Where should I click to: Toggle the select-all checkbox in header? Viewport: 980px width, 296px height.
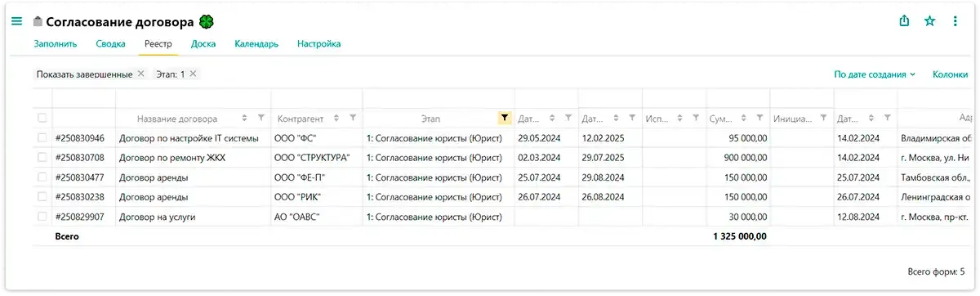pyautogui.click(x=42, y=118)
